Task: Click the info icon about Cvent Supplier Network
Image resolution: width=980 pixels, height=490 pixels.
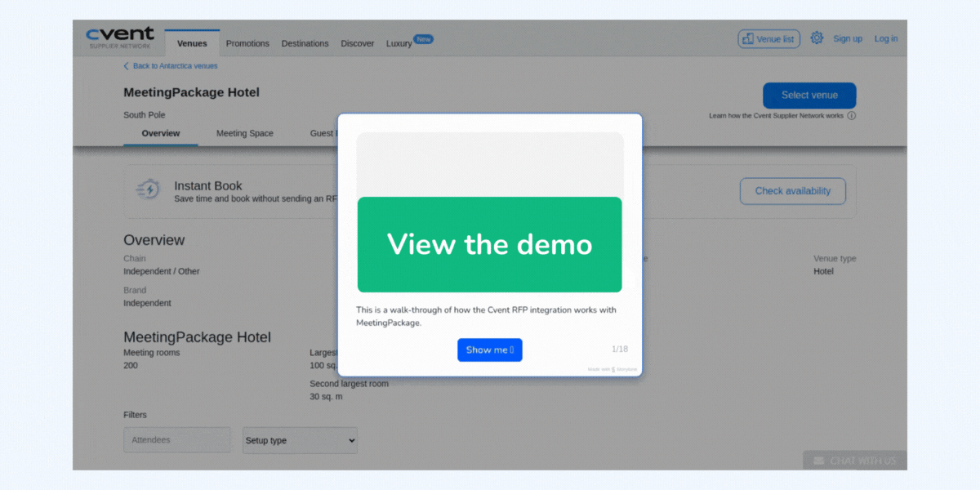Action: tap(852, 115)
